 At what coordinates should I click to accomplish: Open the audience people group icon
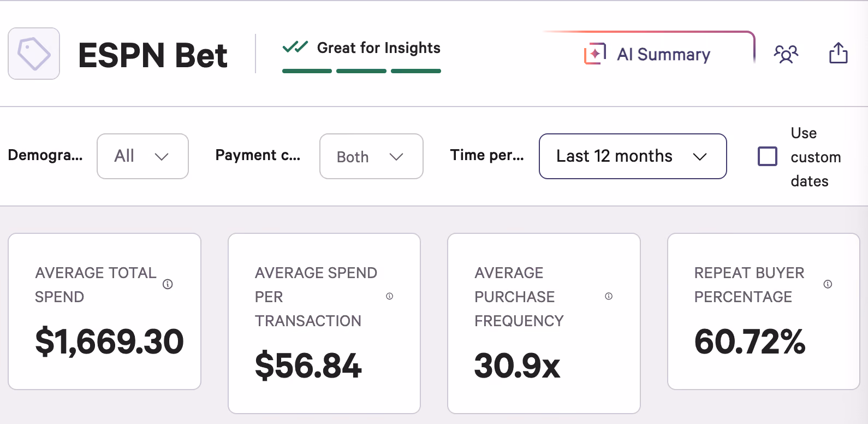coord(786,54)
